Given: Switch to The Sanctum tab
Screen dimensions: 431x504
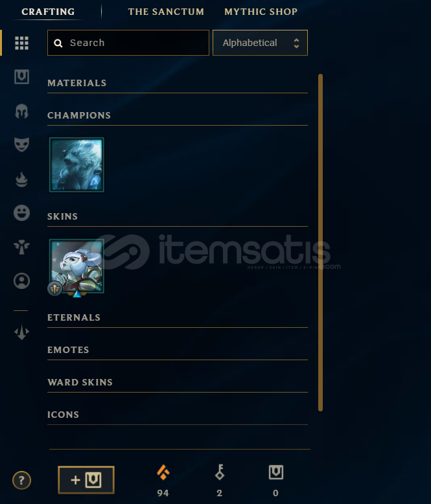Looking at the screenshot, I should coord(166,12).
